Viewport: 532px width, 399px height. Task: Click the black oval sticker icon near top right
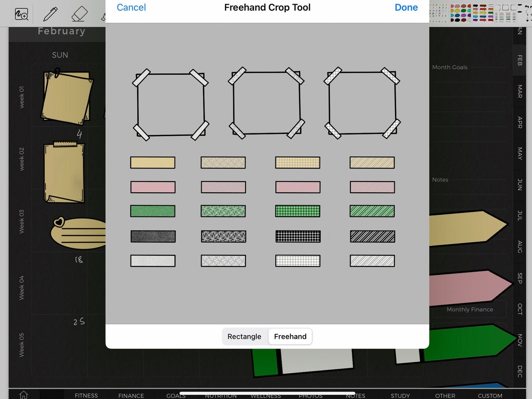[519, 5]
